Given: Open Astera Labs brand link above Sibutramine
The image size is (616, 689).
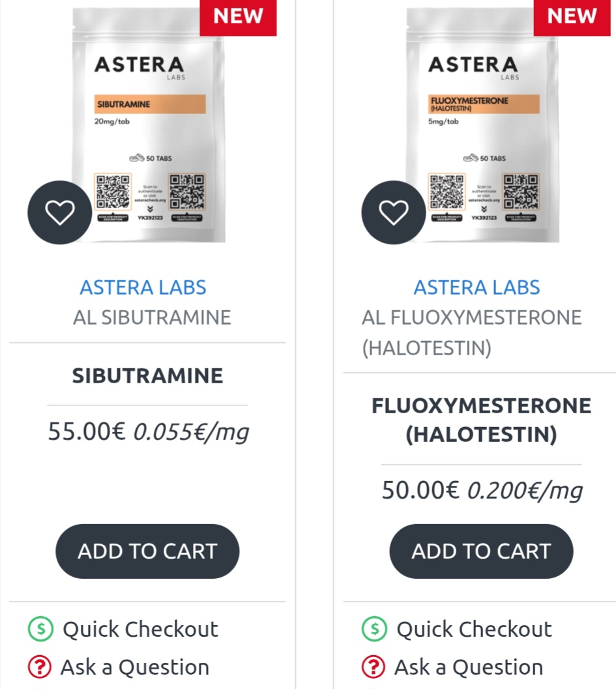Looking at the screenshot, I should tap(143, 287).
